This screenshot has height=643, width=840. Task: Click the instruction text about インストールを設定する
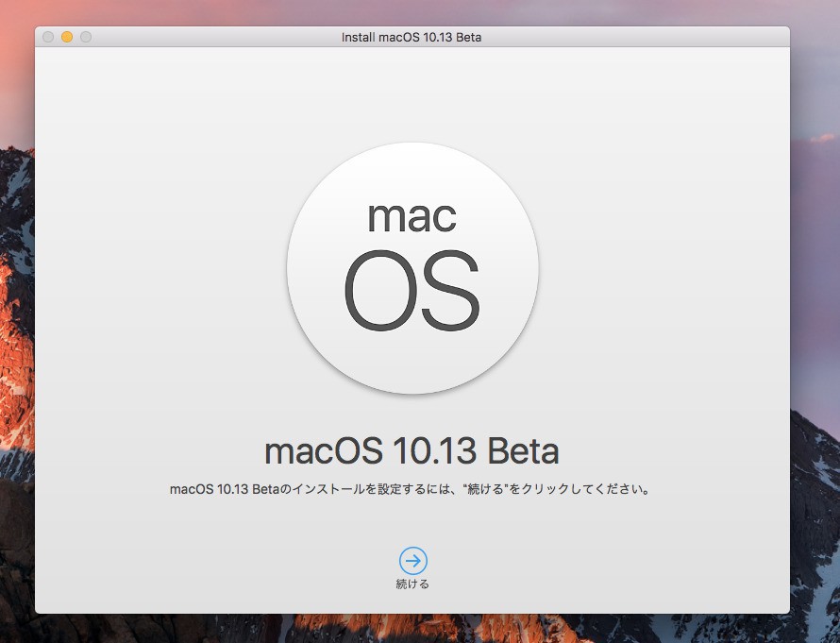[x=411, y=489]
